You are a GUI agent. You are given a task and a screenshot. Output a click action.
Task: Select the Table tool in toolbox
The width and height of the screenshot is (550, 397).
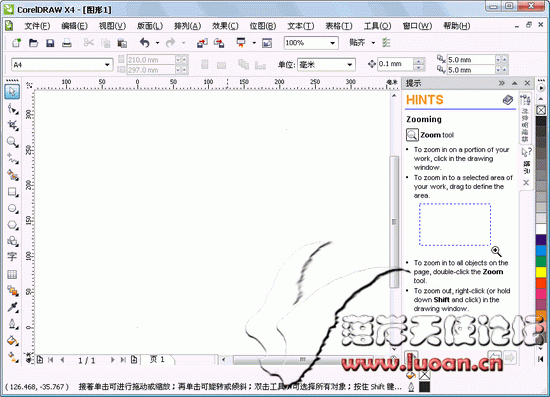(x=12, y=274)
